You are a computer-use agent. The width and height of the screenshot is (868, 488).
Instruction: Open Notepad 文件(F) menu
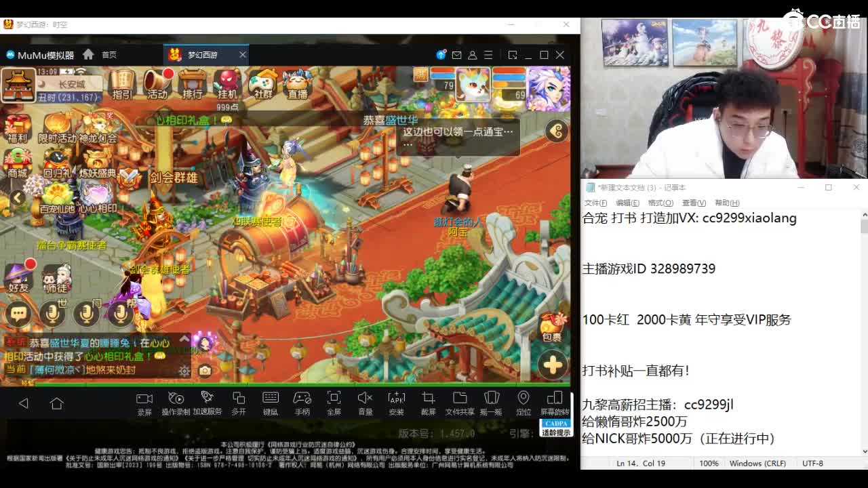point(595,203)
